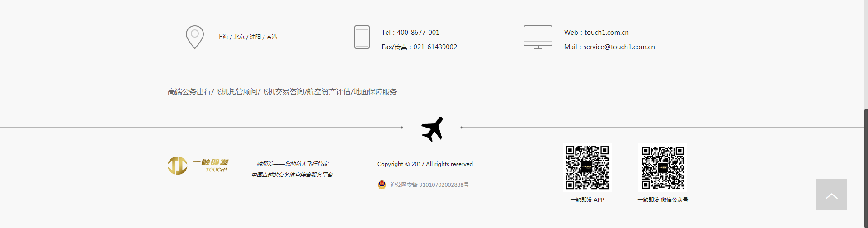
Task: Click the 上海 / 北京 / 沈阳 / 香港 locations text
Action: (x=247, y=37)
